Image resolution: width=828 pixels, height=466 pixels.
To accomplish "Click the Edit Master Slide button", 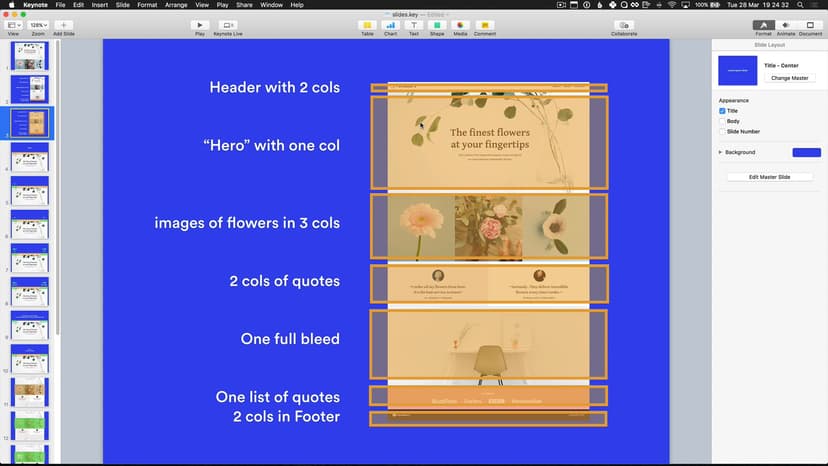I will click(x=770, y=177).
